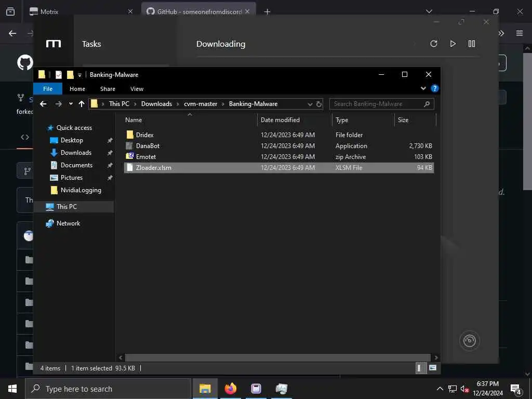Image resolution: width=532 pixels, height=399 pixels.
Task: Sort files by Date modified column
Action: click(280, 120)
